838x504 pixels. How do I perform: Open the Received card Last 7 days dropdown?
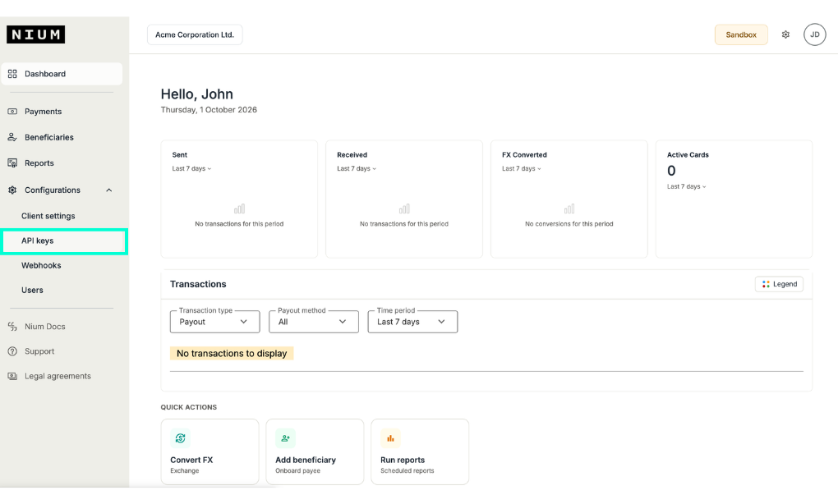click(x=357, y=169)
